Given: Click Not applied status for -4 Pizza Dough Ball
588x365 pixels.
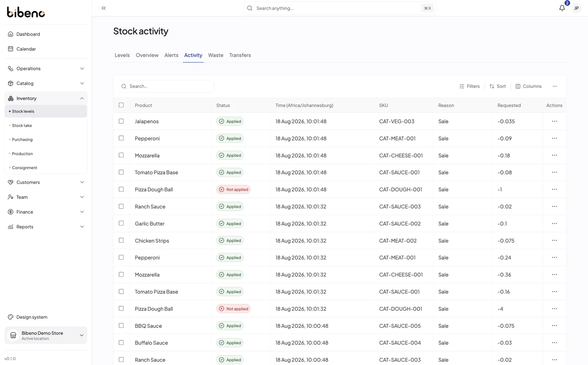Looking at the screenshot, I should click(x=233, y=309).
